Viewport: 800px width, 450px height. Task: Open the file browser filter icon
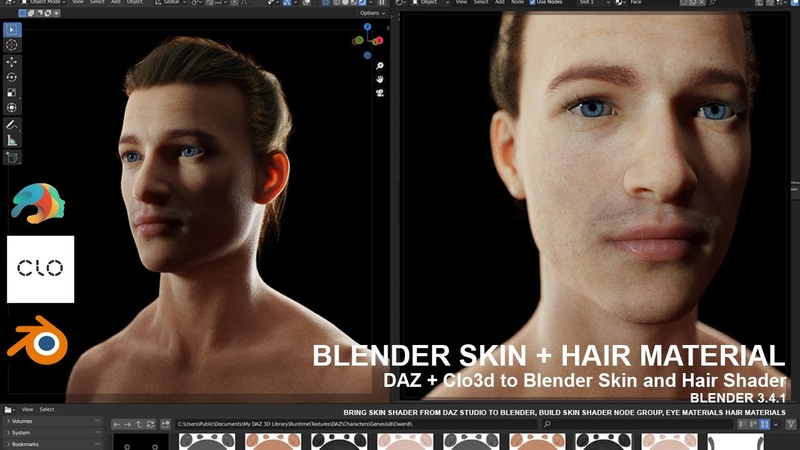pos(791,424)
